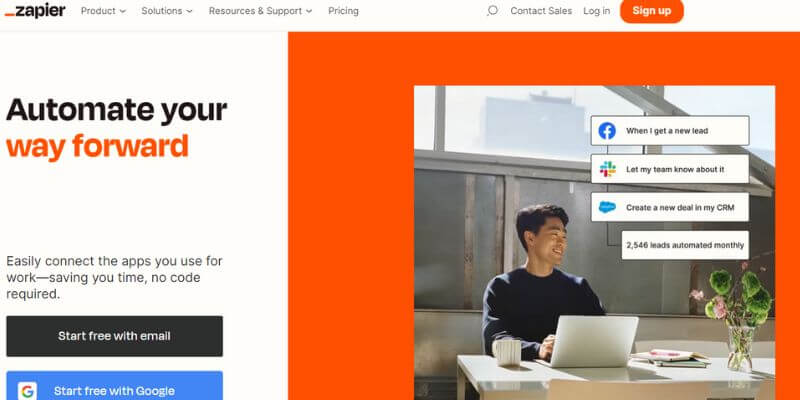Select the 'When I get a new lead' card
Image resolution: width=800 pixels, height=400 pixels.
coord(670,131)
